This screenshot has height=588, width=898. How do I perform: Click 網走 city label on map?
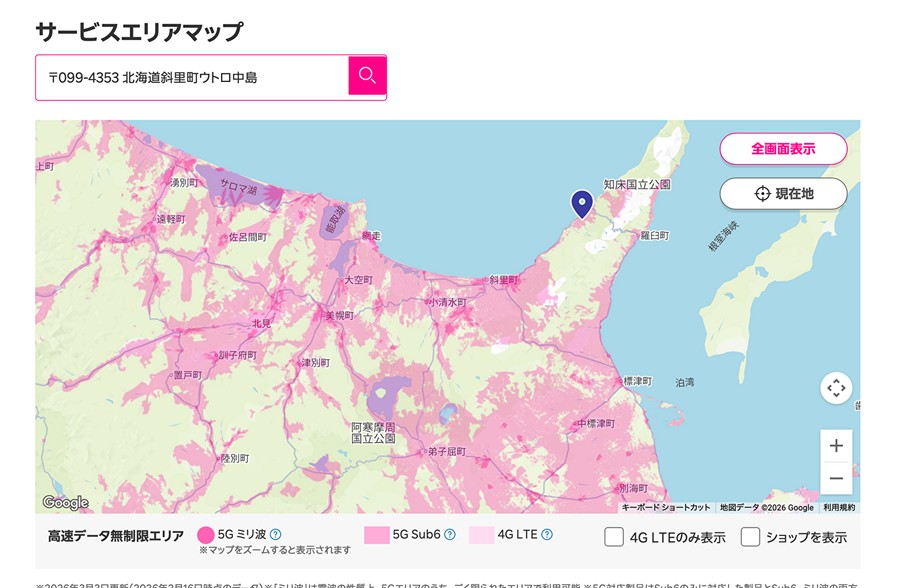pos(371,236)
